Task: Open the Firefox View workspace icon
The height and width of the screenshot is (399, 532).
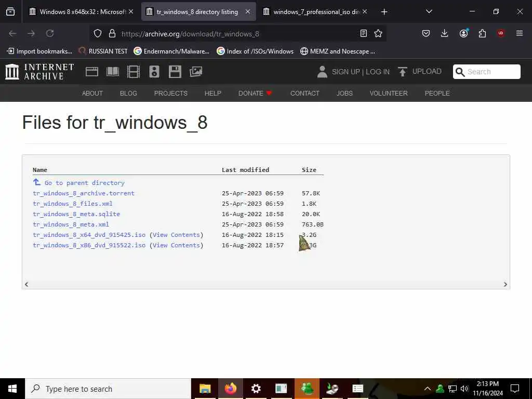Action: 10,12
